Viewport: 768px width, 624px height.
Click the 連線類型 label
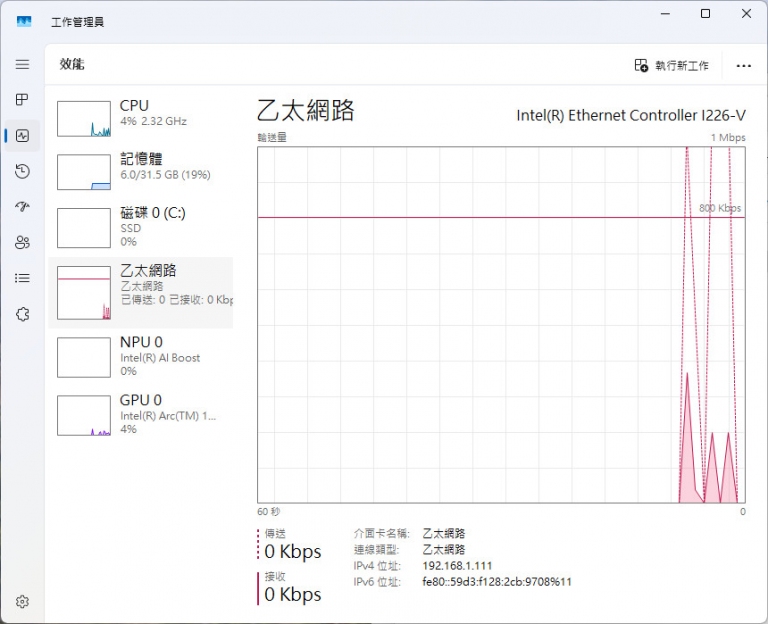pyautogui.click(x=377, y=550)
